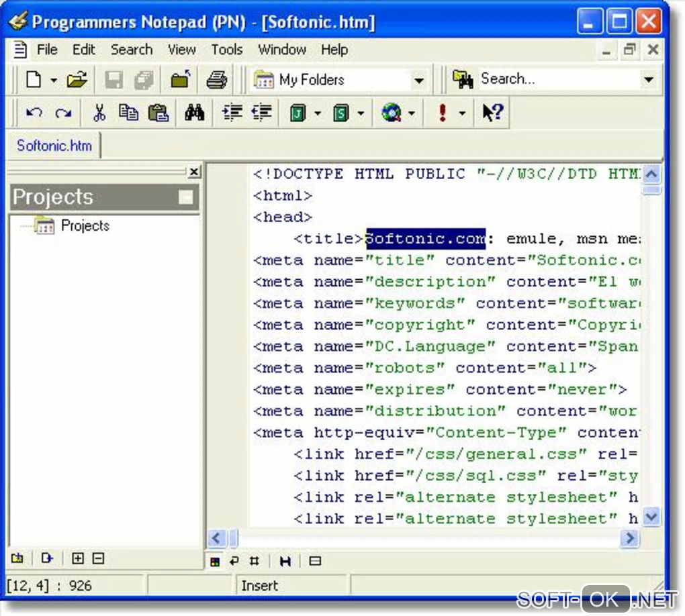Click the Print icon in toolbar
Screen dimensions: 685x616
(216, 80)
